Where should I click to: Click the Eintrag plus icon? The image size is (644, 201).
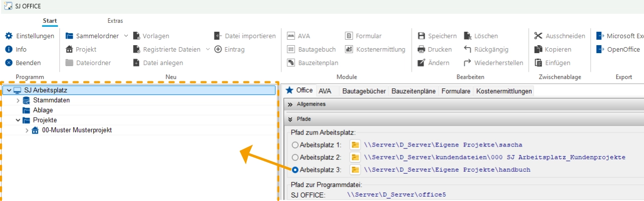click(x=217, y=50)
